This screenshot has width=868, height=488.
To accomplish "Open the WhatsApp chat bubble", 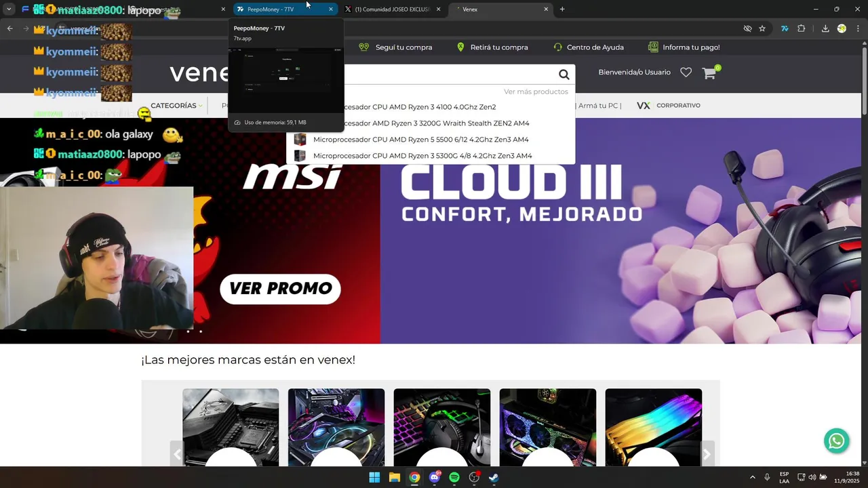I will click(x=836, y=441).
